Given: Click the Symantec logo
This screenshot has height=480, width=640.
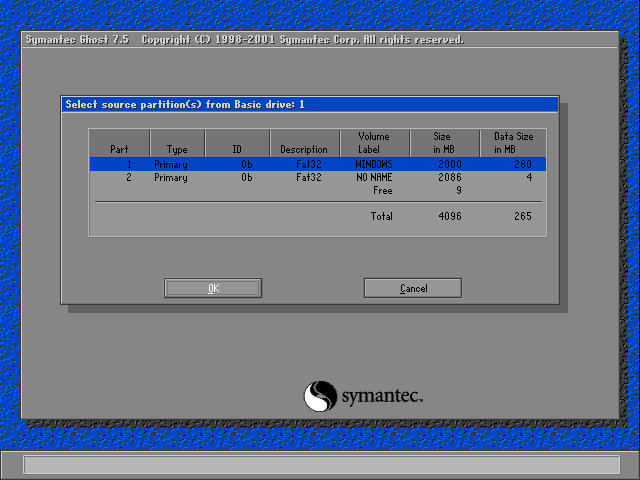Looking at the screenshot, I should point(363,396).
